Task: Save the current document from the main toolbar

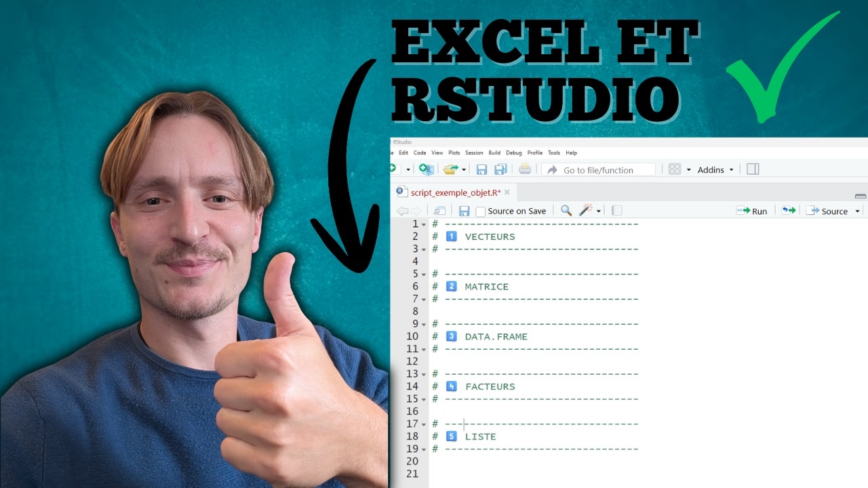Action: (x=481, y=169)
